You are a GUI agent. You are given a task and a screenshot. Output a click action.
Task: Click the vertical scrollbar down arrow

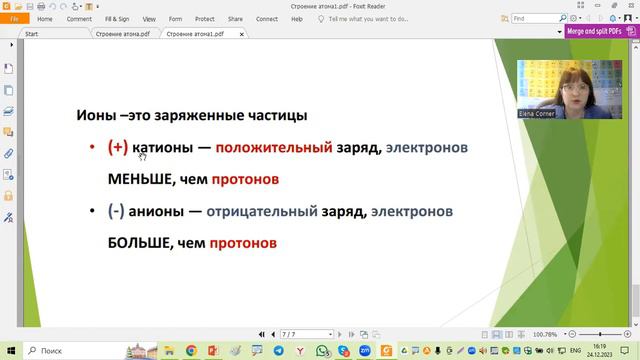(636, 325)
